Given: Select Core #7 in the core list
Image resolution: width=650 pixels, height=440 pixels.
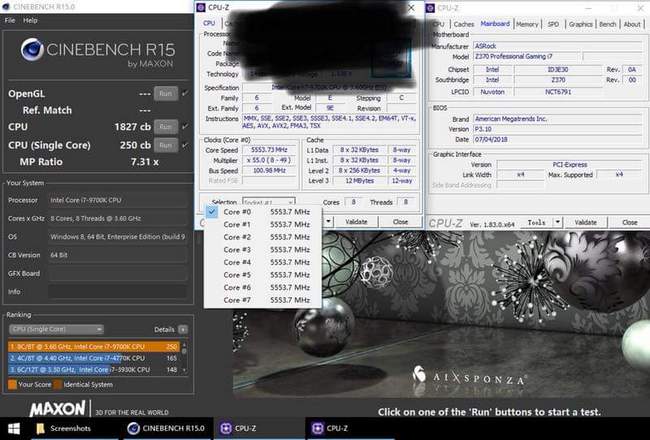Looking at the screenshot, I should tap(263, 300).
